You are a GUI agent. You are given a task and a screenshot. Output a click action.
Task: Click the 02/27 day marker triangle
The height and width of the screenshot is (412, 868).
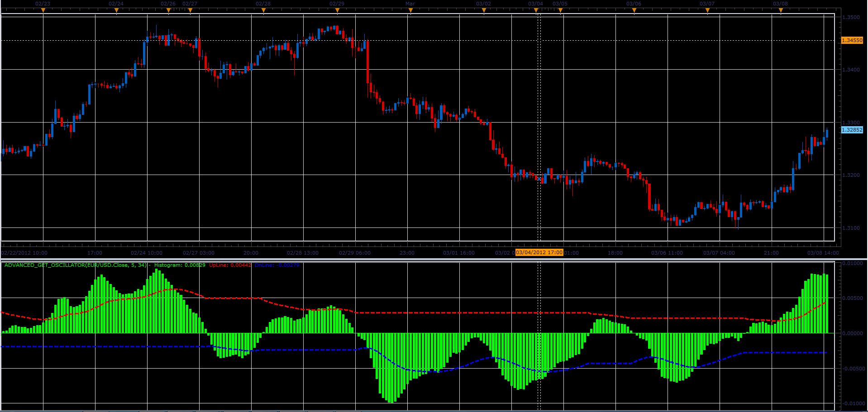[x=190, y=10]
